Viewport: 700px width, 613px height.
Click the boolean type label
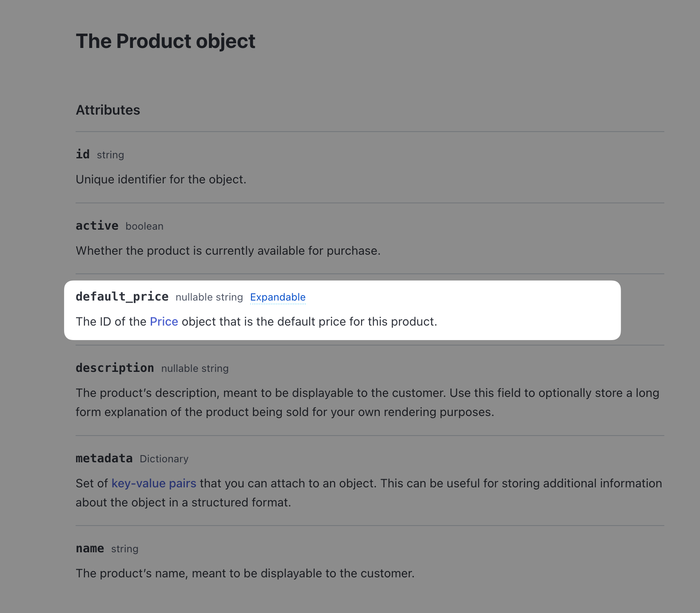144,226
